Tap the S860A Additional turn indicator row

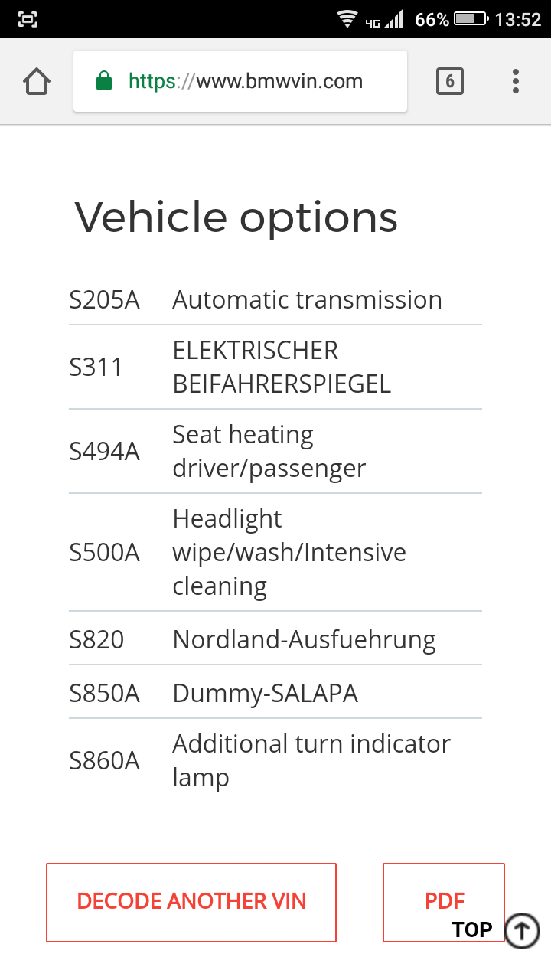[275, 760]
